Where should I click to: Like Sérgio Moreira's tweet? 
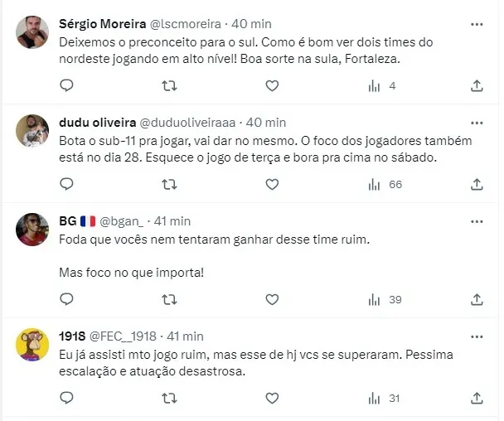click(x=271, y=85)
